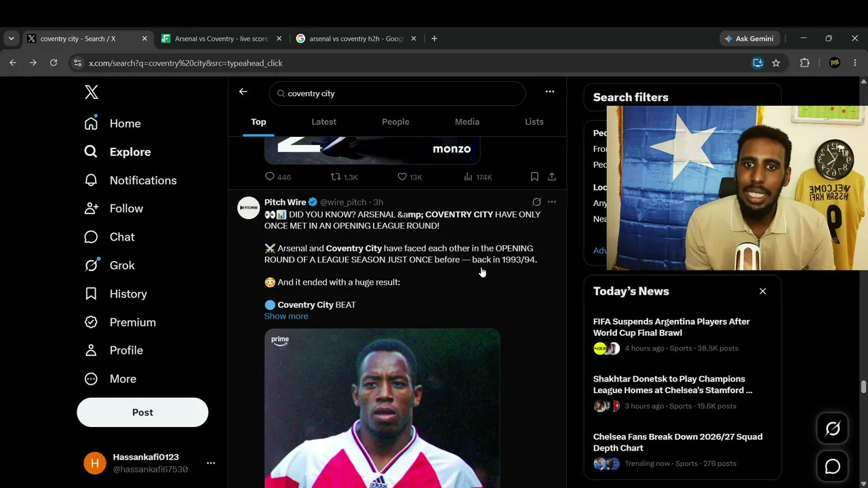The height and width of the screenshot is (488, 868).
Task: Click the back arrow beside search box
Action: [x=243, y=92]
